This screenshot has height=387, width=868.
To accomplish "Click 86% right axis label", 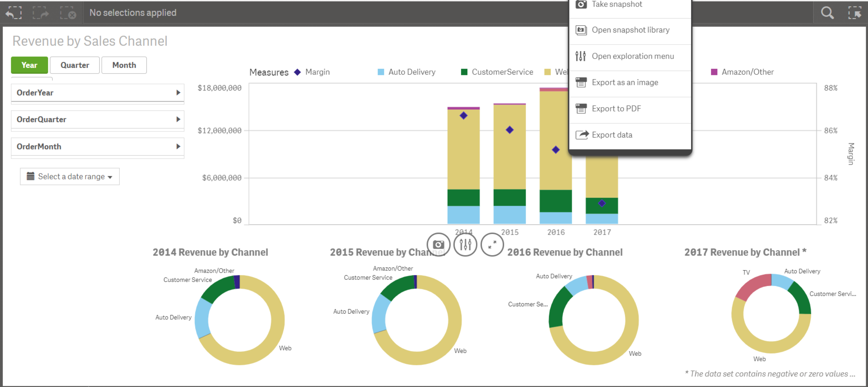I will tap(831, 131).
